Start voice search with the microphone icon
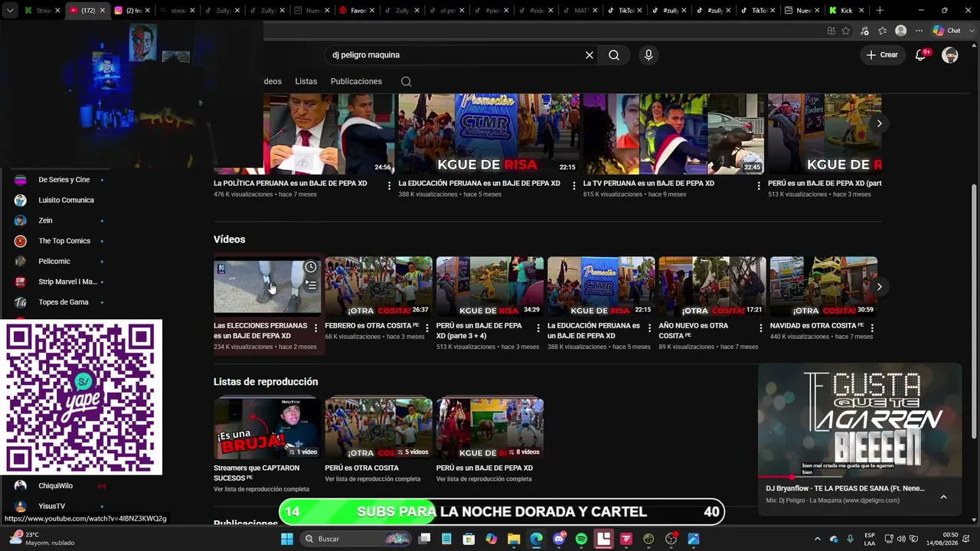The width and height of the screenshot is (980, 551). click(x=648, y=55)
